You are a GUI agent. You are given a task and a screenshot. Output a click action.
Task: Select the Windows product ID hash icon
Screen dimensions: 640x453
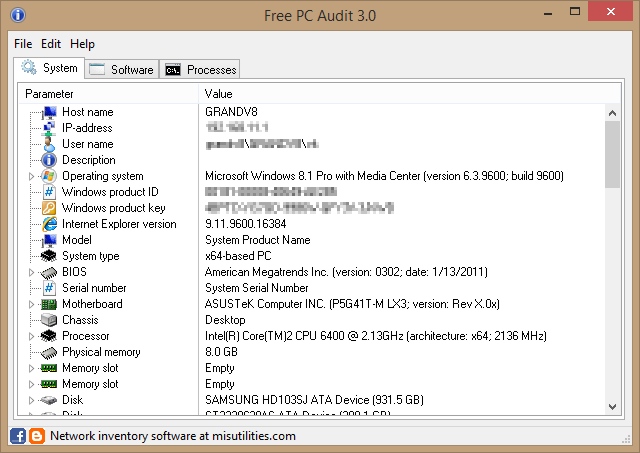point(49,192)
